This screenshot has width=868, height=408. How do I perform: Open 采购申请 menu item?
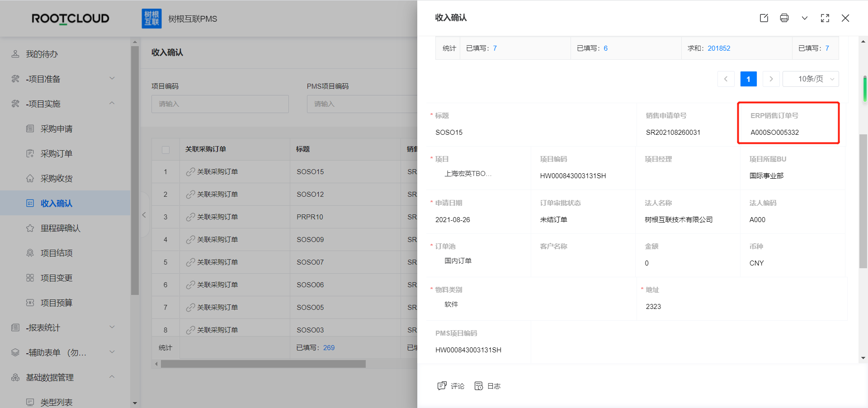pos(65,128)
